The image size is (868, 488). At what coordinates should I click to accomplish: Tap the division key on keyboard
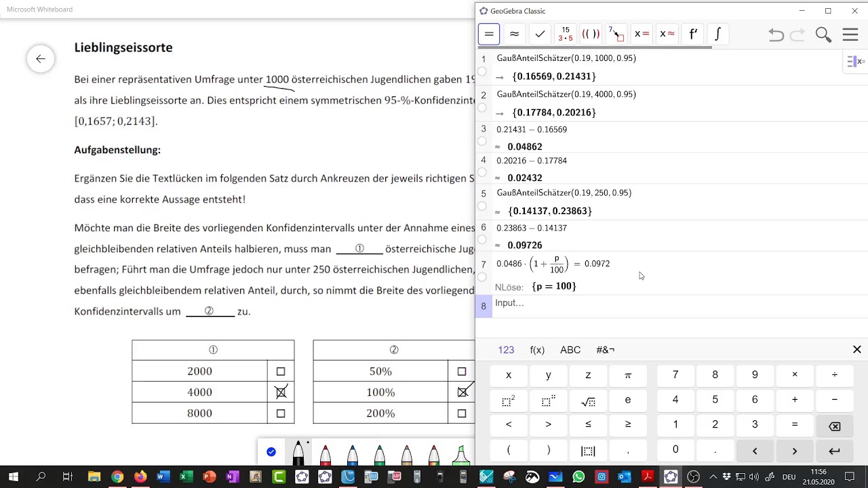click(x=834, y=375)
